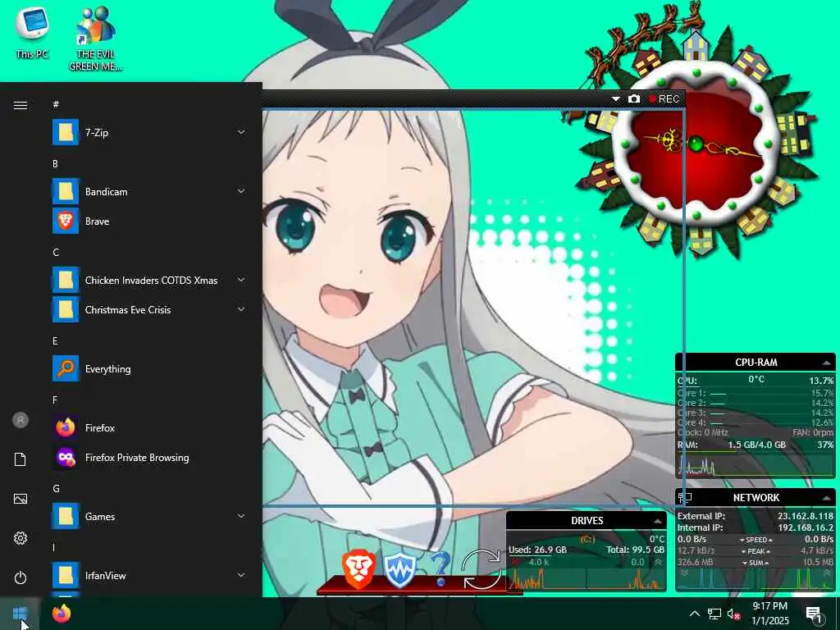
Task: Jump via the C letter header
Action: tap(56, 253)
